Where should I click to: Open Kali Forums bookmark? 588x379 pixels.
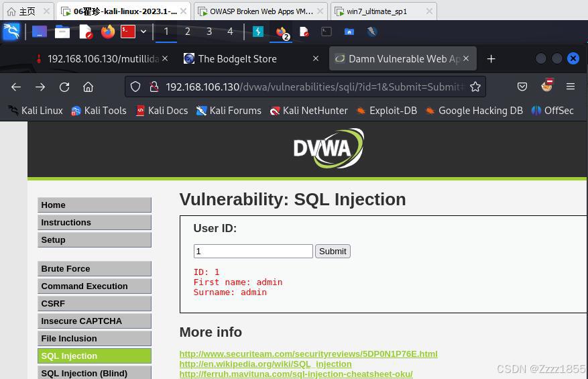(x=229, y=111)
